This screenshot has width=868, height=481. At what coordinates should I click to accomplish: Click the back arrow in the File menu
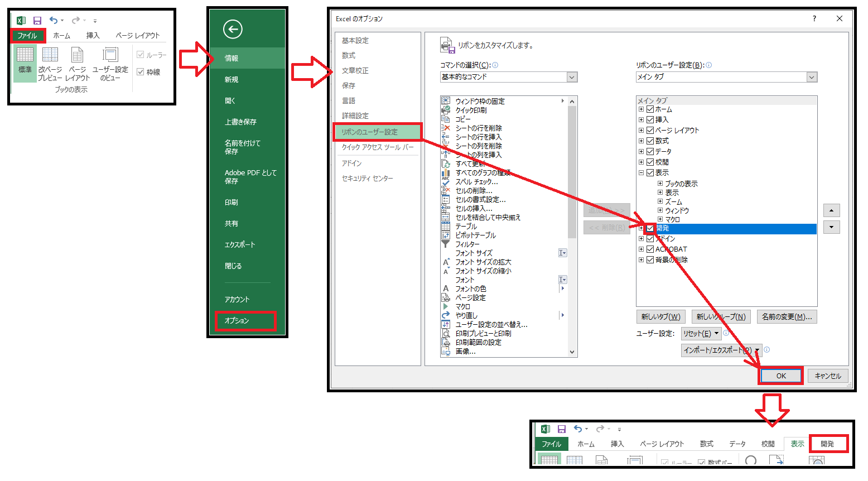pos(233,29)
